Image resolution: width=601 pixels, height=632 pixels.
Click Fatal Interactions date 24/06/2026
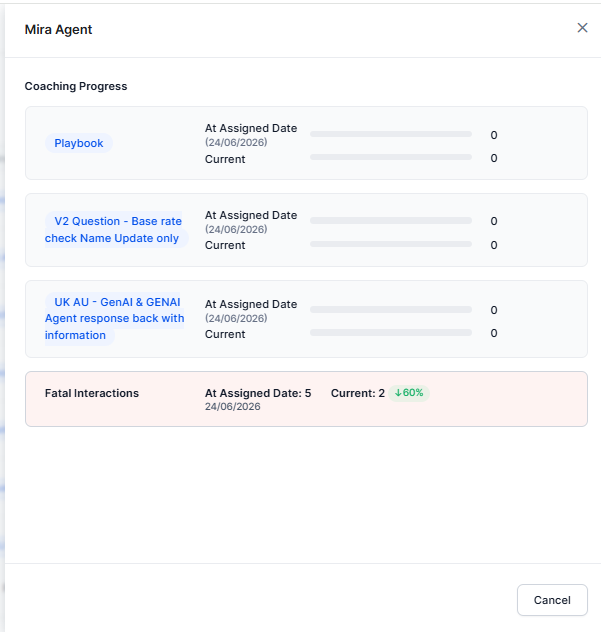(233, 406)
